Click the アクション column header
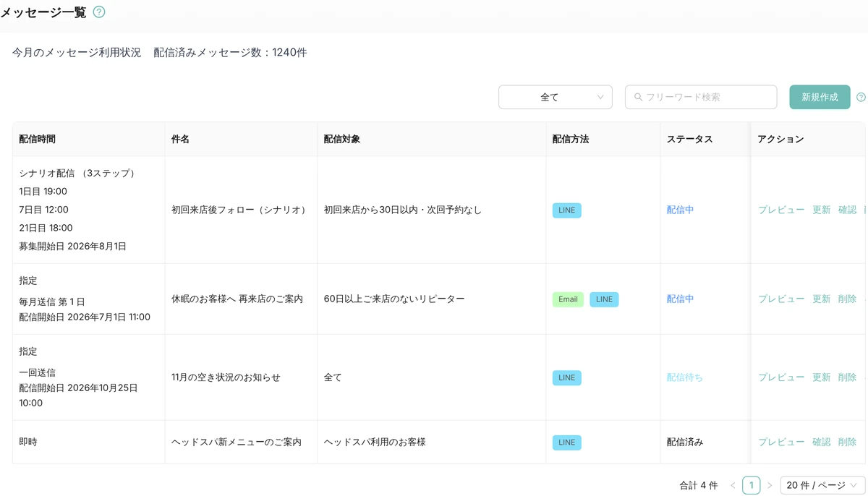868x496 pixels. coord(808,139)
